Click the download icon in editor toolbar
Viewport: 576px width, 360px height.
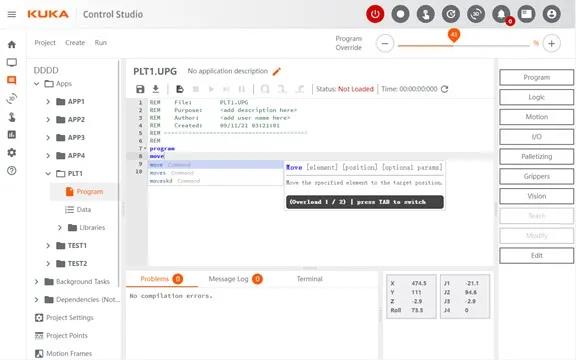(x=156, y=89)
